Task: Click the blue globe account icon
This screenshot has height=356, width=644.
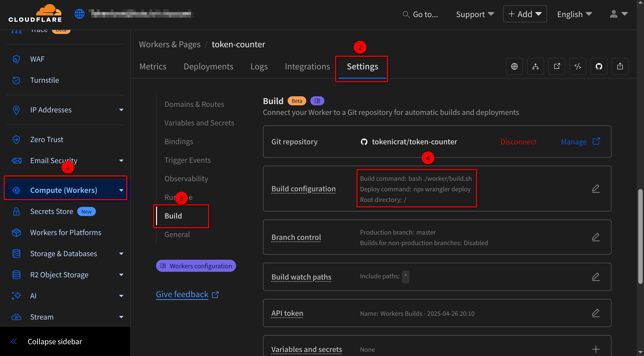Action: [80, 14]
